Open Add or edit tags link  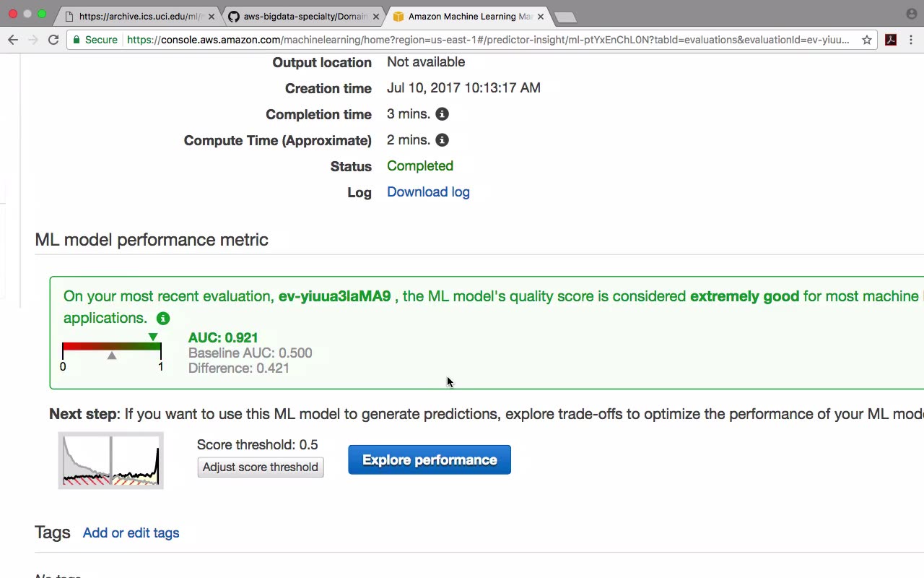point(131,533)
